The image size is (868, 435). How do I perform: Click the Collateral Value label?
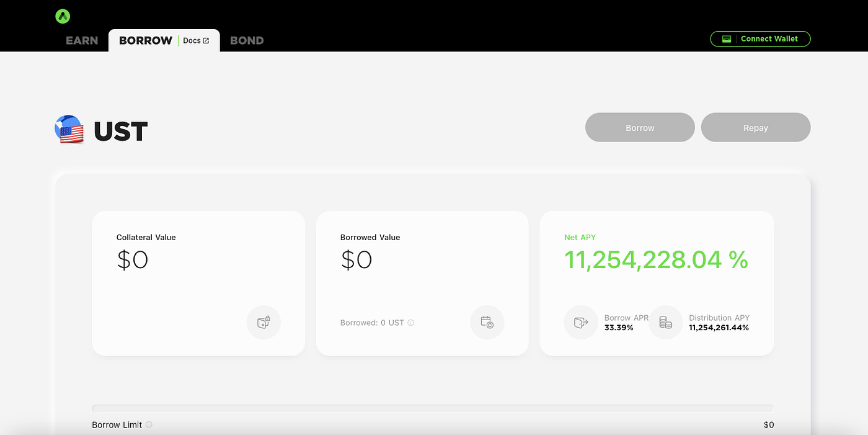[x=146, y=237]
